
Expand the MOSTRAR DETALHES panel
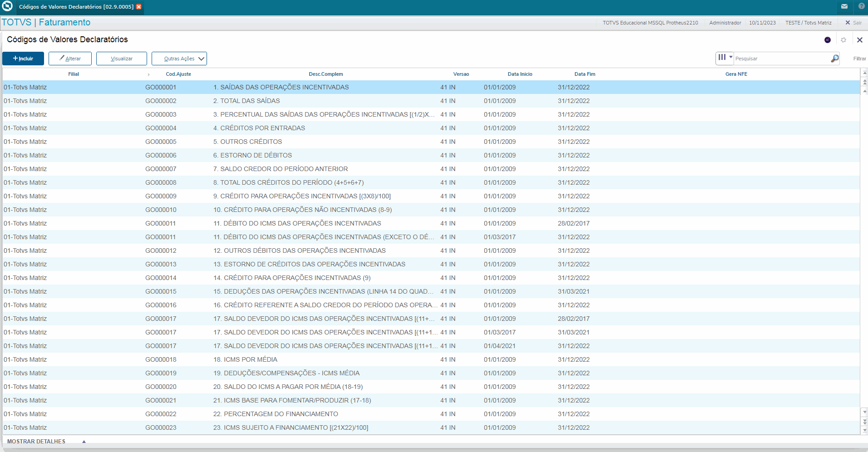46,441
